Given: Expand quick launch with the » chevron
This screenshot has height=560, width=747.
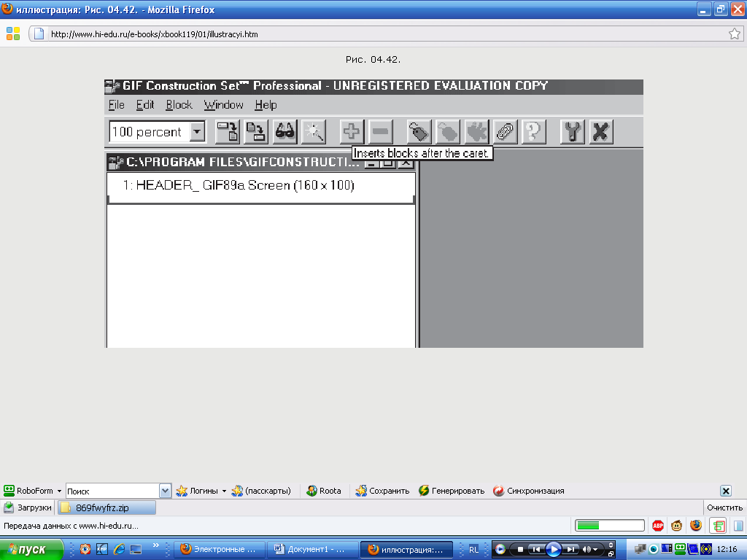Looking at the screenshot, I should tap(155, 545).
